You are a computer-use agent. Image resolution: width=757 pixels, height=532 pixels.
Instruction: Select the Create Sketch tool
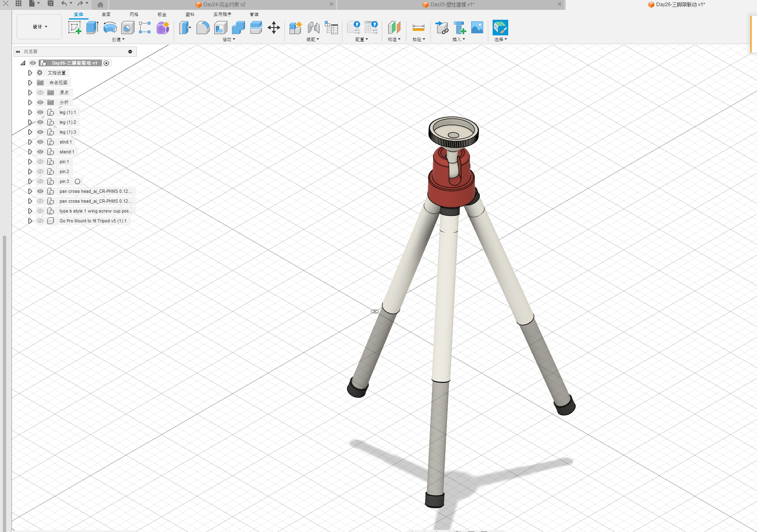point(74,28)
